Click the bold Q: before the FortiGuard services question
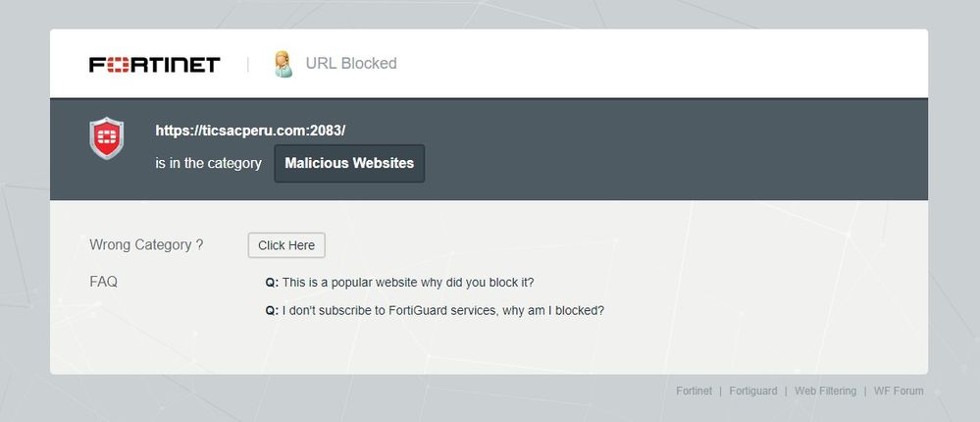 point(272,310)
